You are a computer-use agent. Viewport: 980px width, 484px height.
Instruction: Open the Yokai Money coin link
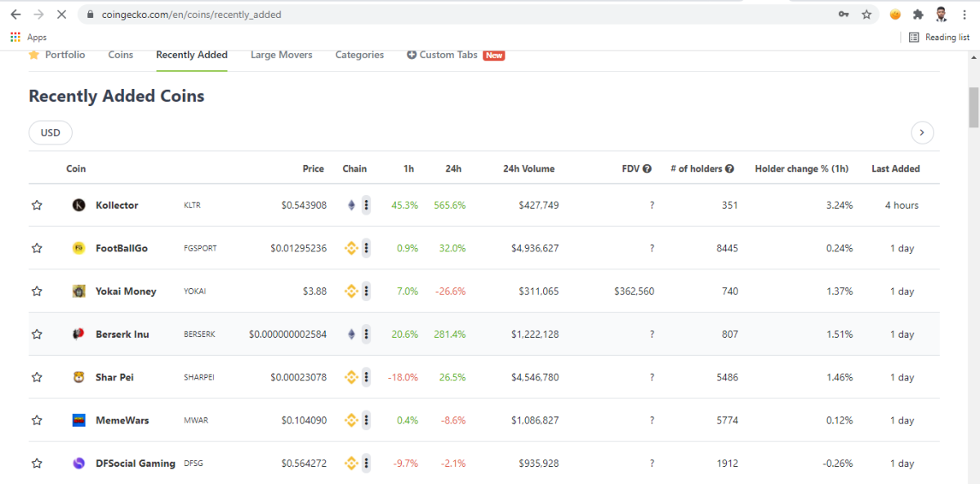[126, 291]
